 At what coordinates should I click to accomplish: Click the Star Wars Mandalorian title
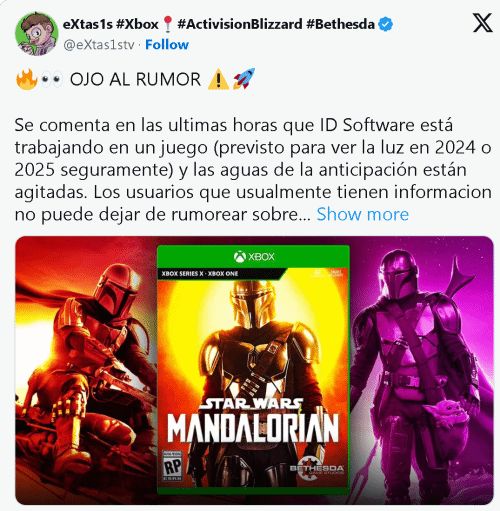[253, 420]
